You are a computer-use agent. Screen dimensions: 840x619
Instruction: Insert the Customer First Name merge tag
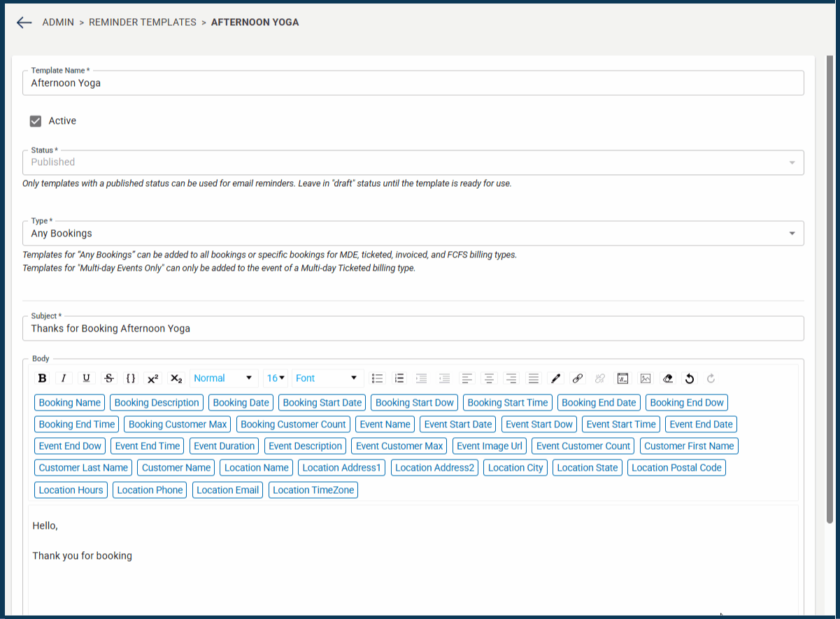[x=688, y=446]
